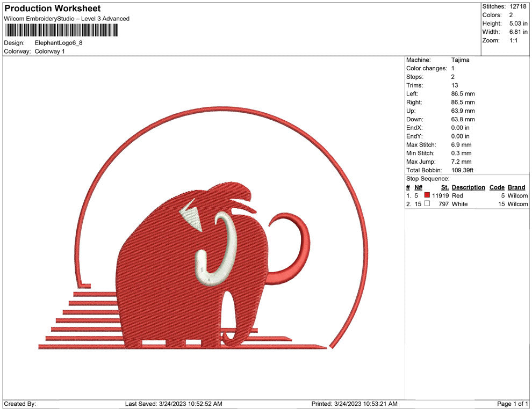Open the Description column header
Viewport: 532px width, 409px height.
[468, 187]
